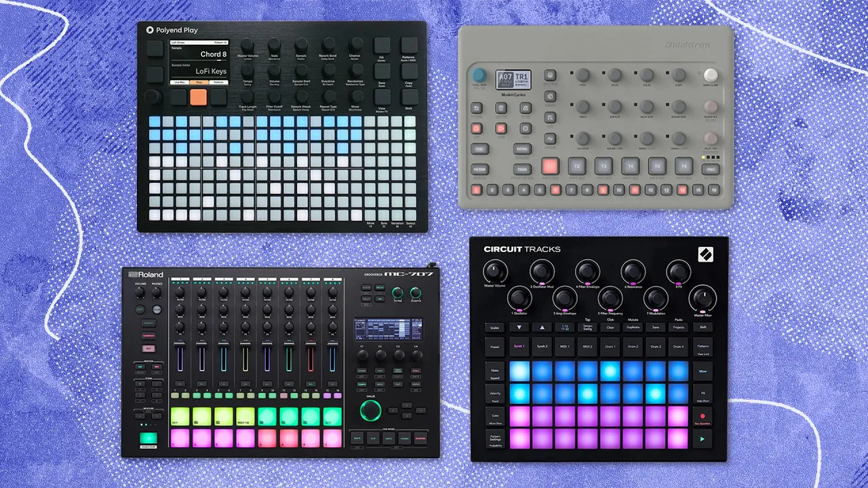Select the Live Rec tab on the Polyend screen
The image size is (868, 488).
pyautogui.click(x=180, y=82)
